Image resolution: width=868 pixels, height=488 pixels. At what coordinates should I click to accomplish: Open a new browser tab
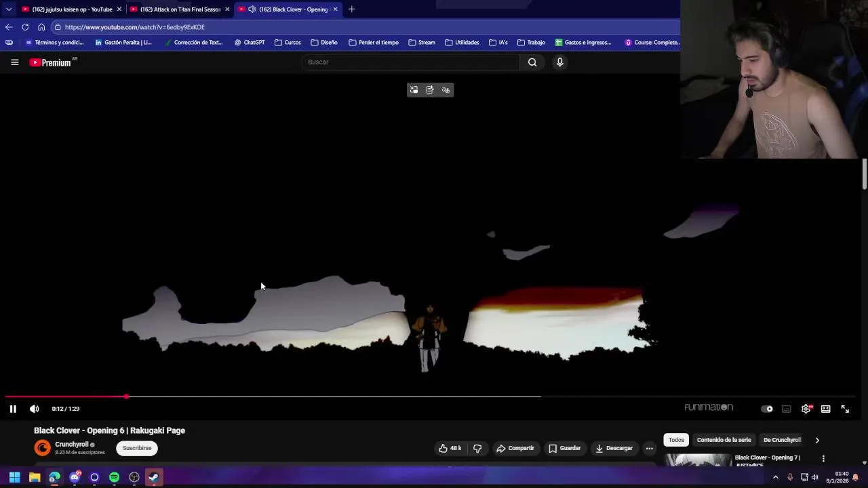tap(351, 9)
